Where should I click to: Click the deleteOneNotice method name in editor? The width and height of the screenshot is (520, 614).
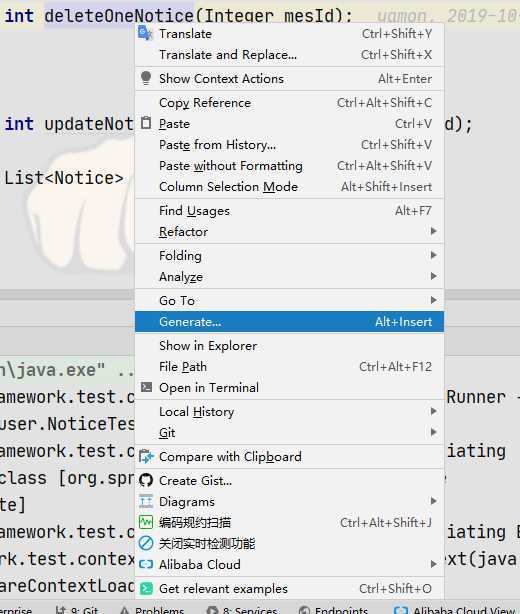119,16
